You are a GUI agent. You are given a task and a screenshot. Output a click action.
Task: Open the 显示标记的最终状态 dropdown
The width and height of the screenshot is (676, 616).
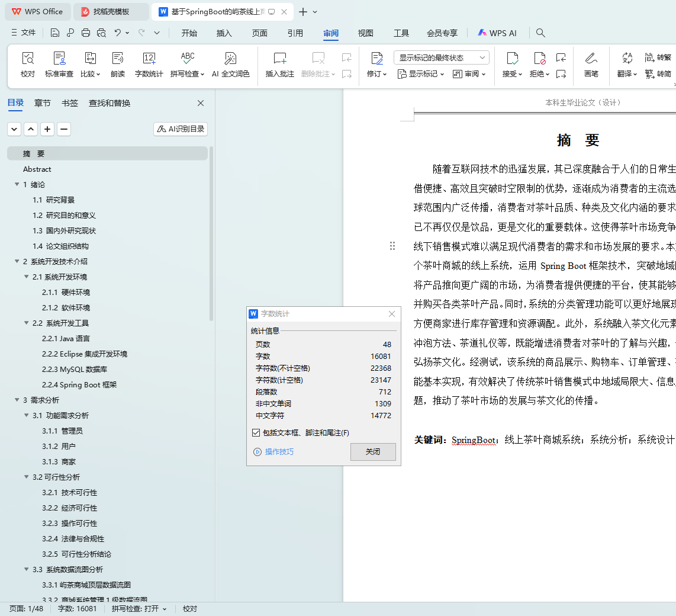pos(442,57)
